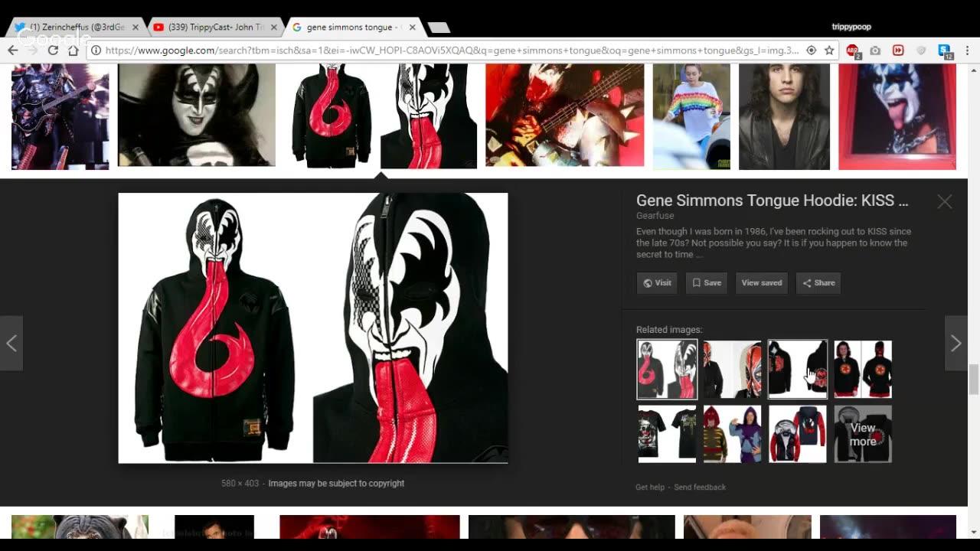
Task: Click the Send feedback link
Action: (700, 487)
